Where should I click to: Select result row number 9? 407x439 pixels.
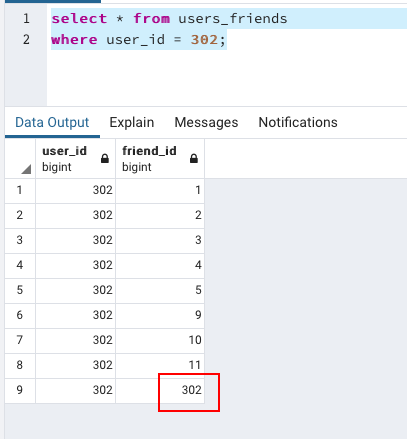[20, 390]
